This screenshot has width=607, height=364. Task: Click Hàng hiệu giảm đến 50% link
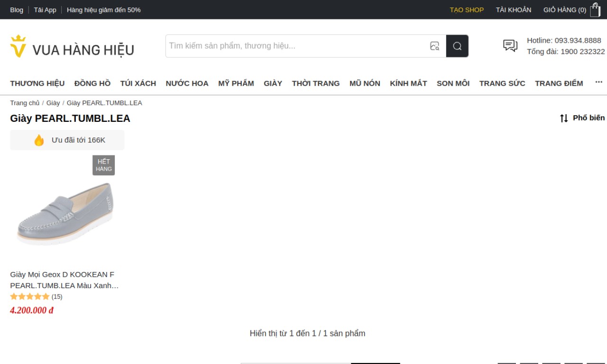(x=104, y=9)
